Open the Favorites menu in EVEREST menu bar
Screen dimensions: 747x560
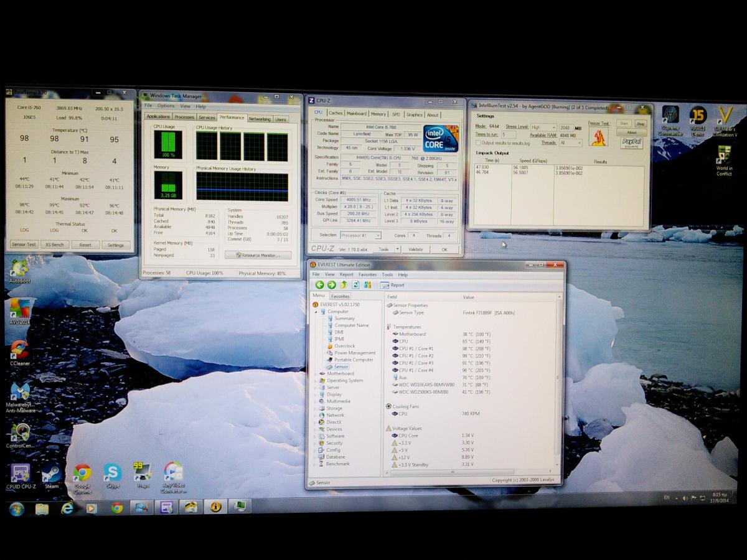click(x=367, y=274)
